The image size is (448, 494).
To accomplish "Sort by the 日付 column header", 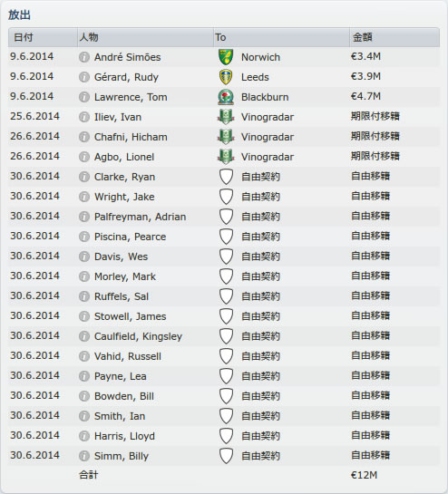I will click(x=43, y=37).
